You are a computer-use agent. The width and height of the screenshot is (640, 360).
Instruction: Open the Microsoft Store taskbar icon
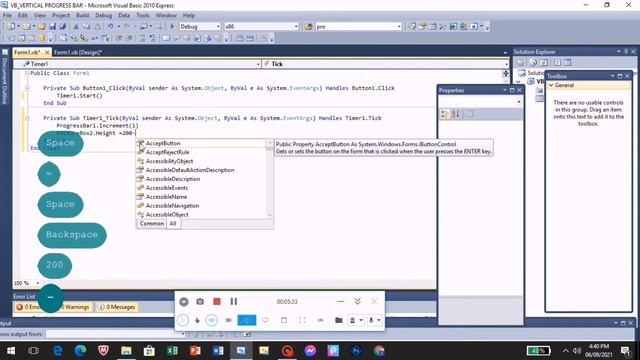coord(149,351)
